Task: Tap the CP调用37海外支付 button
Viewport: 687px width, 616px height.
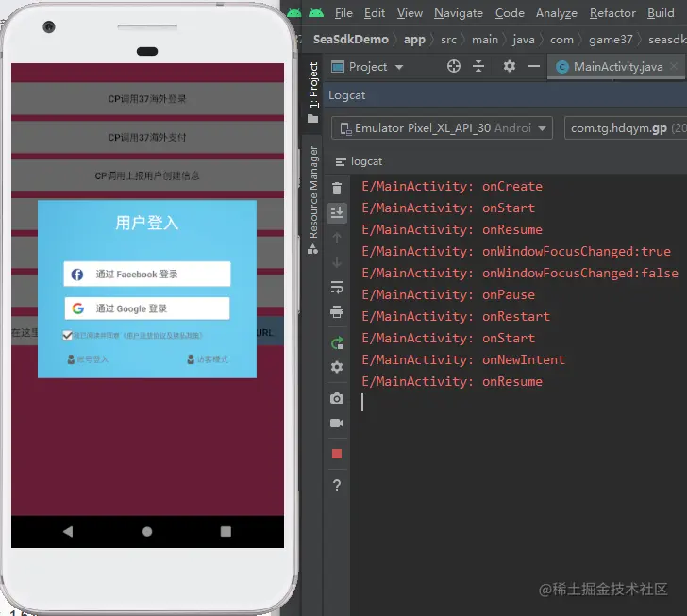Action: tap(147, 138)
